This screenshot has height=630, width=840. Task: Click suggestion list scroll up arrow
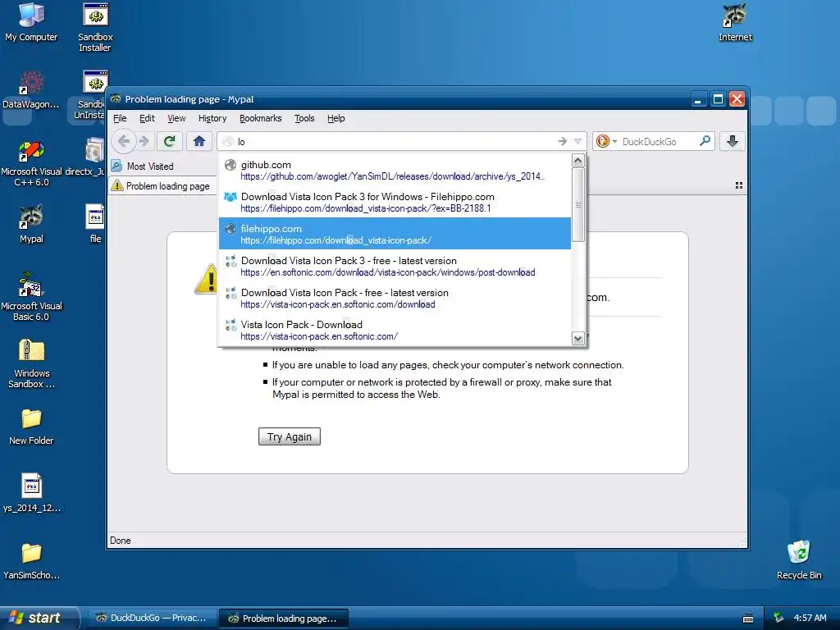click(578, 160)
